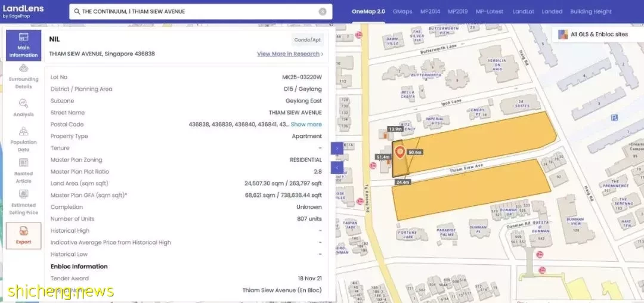
Task: Click the NIL property title
Action: 54,39
